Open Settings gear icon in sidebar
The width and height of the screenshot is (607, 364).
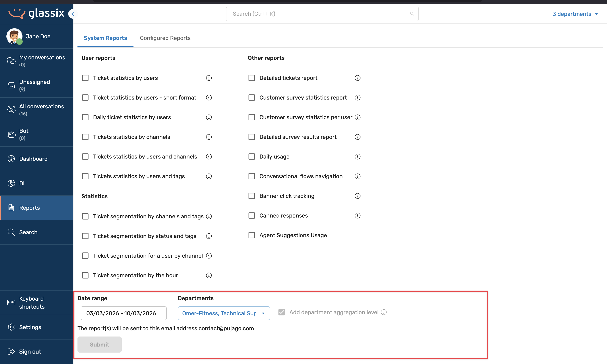coord(11,327)
